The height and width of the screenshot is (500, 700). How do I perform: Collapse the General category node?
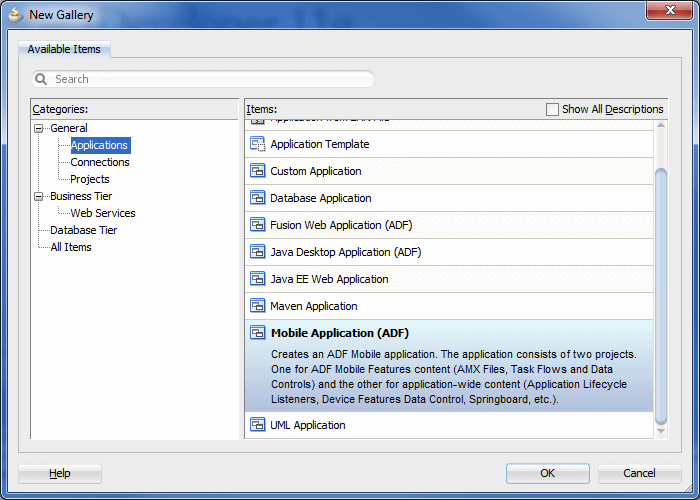tap(39, 129)
